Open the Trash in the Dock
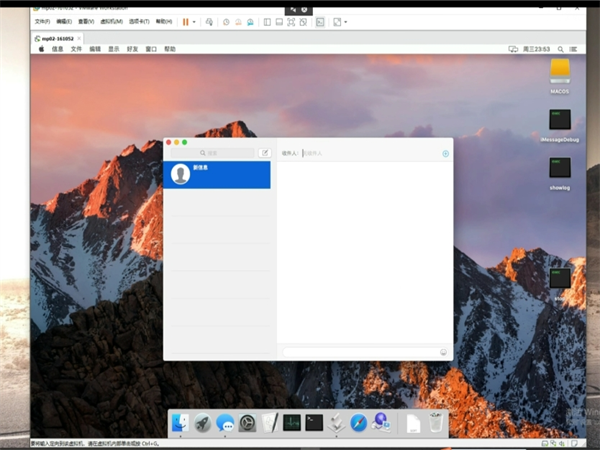This screenshot has height=450, width=600. coord(436,423)
